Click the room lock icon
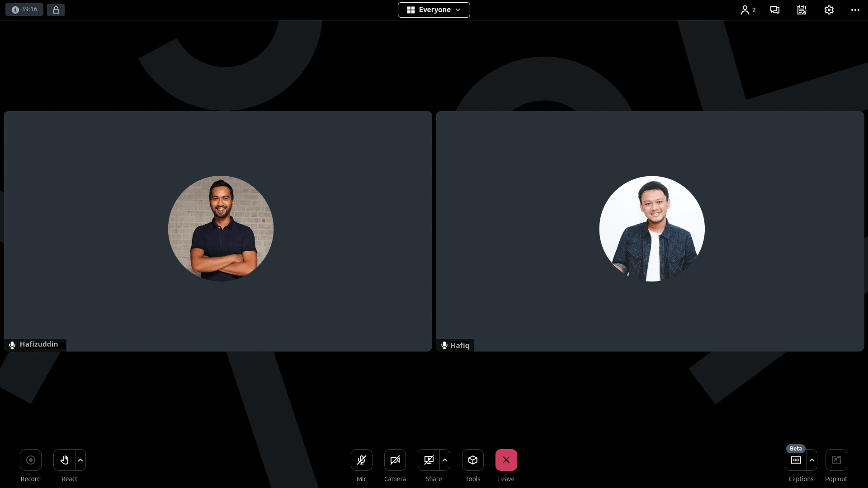 [x=56, y=10]
